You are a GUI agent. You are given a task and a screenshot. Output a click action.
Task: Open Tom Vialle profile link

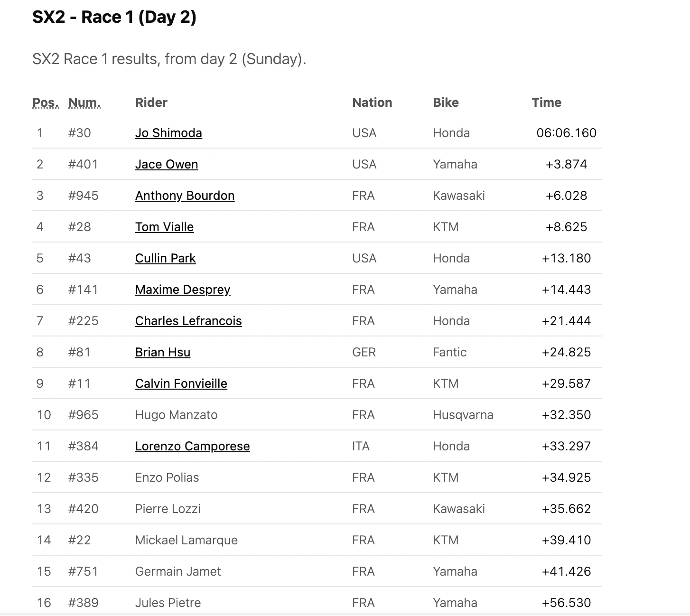tap(164, 227)
